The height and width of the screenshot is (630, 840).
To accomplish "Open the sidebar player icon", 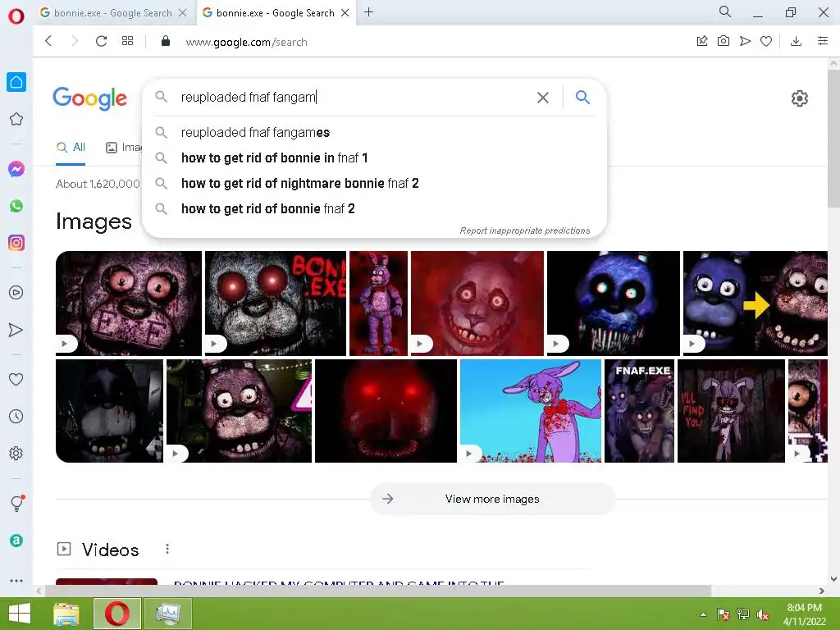I will coord(16,293).
